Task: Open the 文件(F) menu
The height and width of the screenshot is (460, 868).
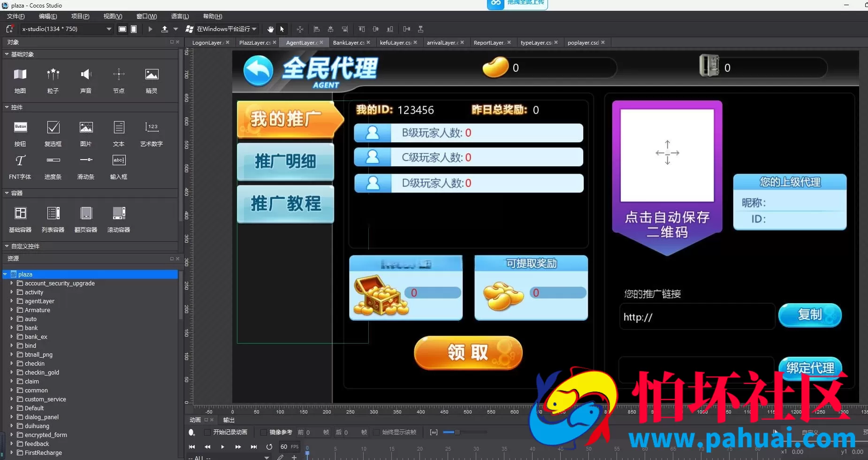Action: [15, 16]
